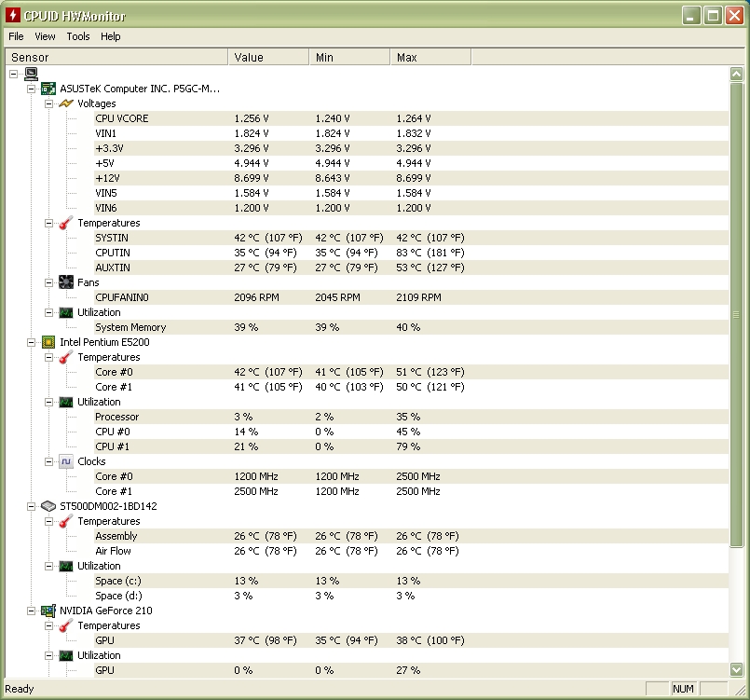
Task: Collapse the Voltages section
Action: click(48, 103)
